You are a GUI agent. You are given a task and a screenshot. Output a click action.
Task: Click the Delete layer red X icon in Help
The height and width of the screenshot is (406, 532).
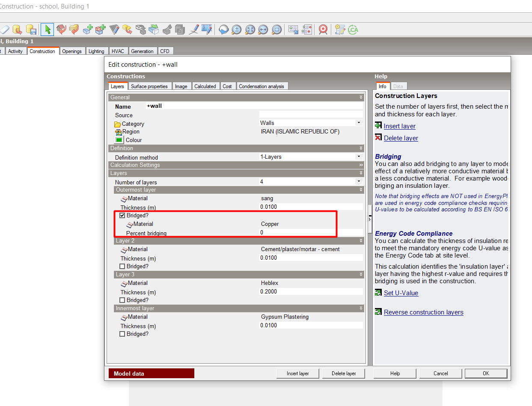378,138
